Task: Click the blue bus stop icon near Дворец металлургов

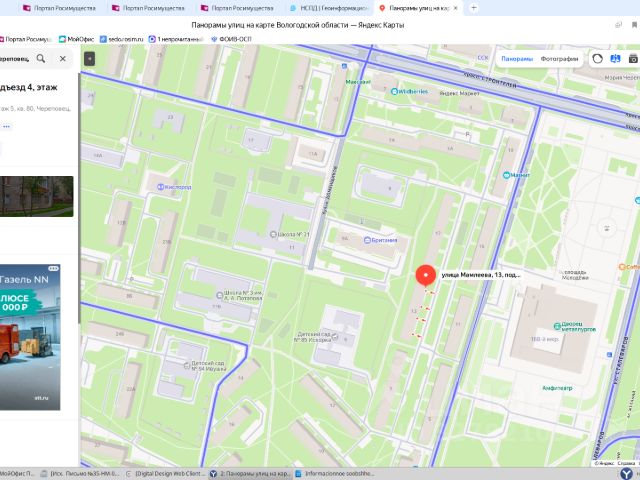Action: pyautogui.click(x=609, y=355)
